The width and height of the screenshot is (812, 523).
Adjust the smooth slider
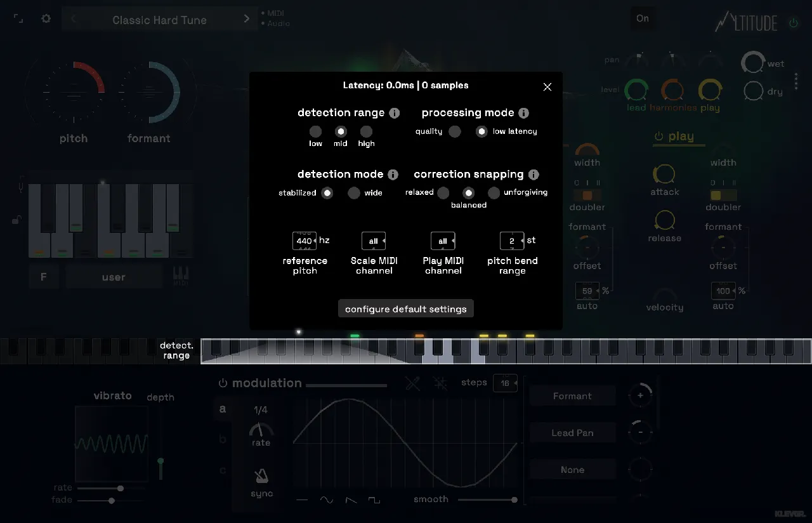[487, 500]
